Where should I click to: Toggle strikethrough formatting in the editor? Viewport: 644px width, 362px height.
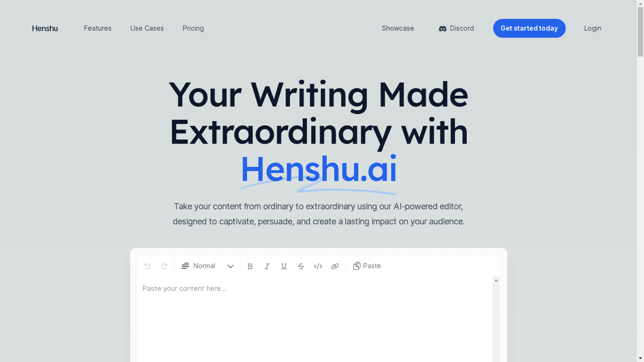pos(301,266)
